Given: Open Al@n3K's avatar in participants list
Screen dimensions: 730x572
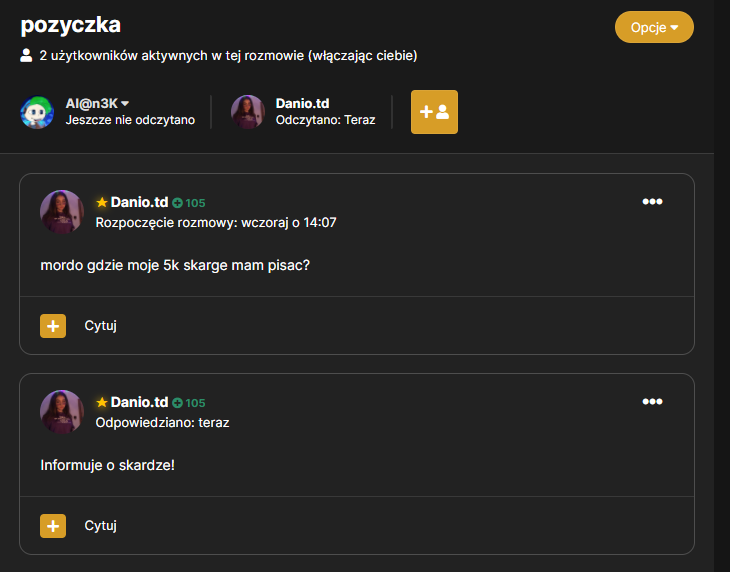Looking at the screenshot, I should coord(37,112).
